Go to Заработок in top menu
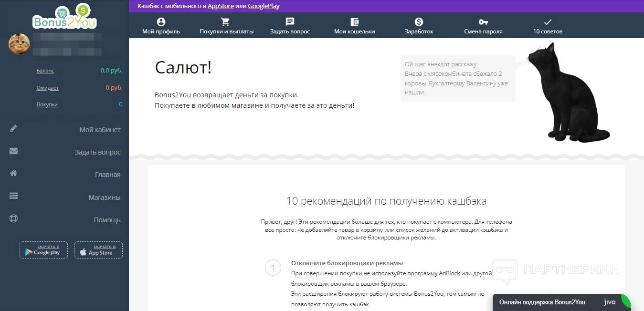This screenshot has height=311, width=644. (x=419, y=31)
